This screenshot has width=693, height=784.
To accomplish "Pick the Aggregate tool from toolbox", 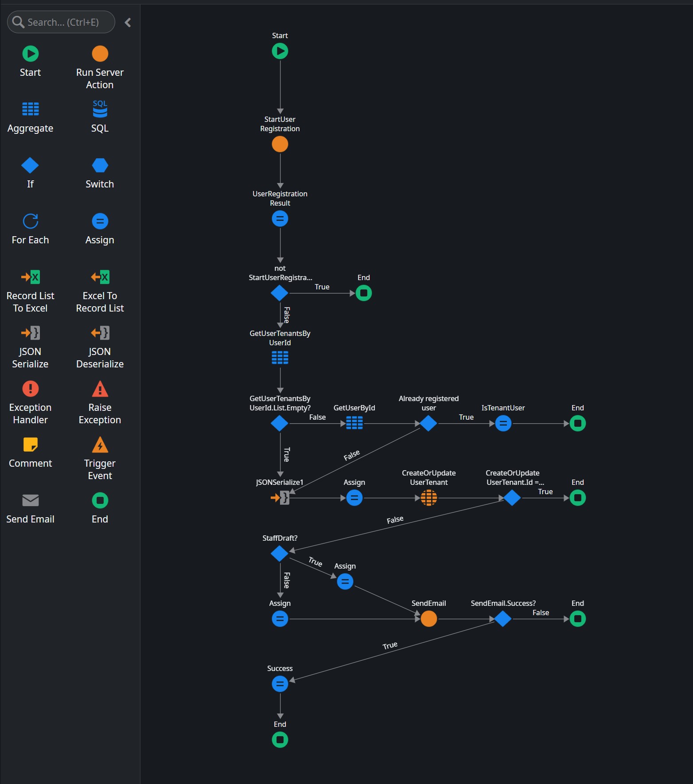I will 30,117.
